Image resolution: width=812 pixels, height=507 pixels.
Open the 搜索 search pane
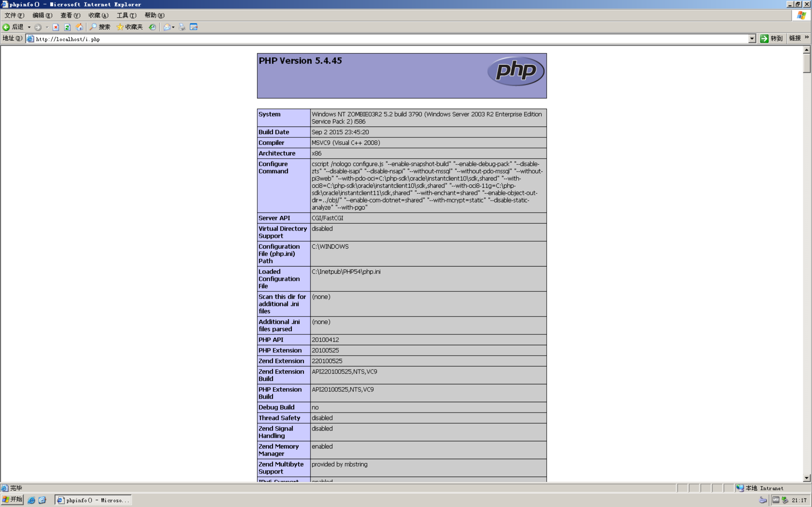point(100,27)
